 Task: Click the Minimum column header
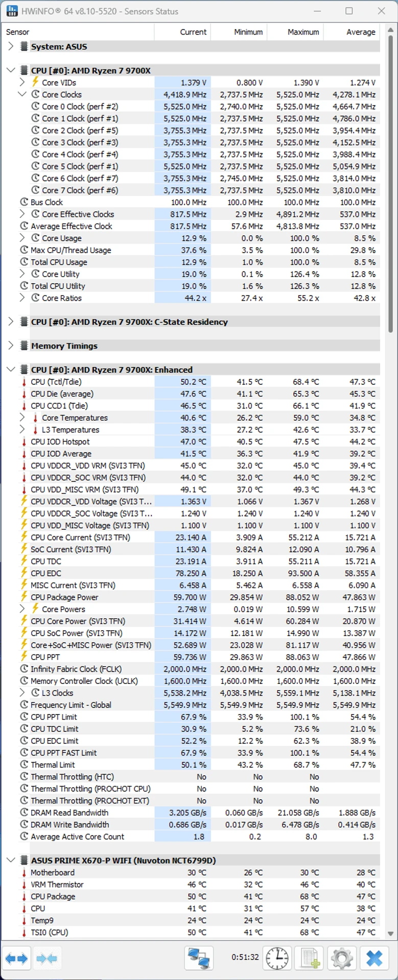[x=239, y=32]
